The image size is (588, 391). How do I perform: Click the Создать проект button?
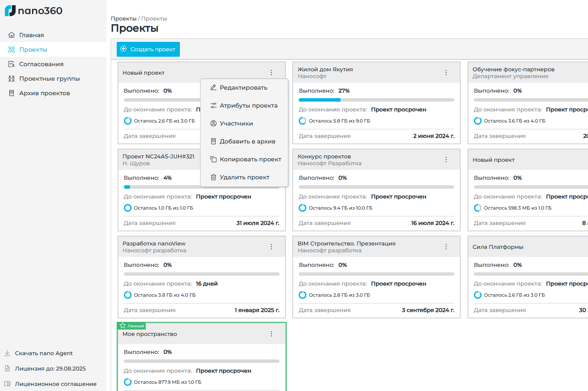(148, 49)
